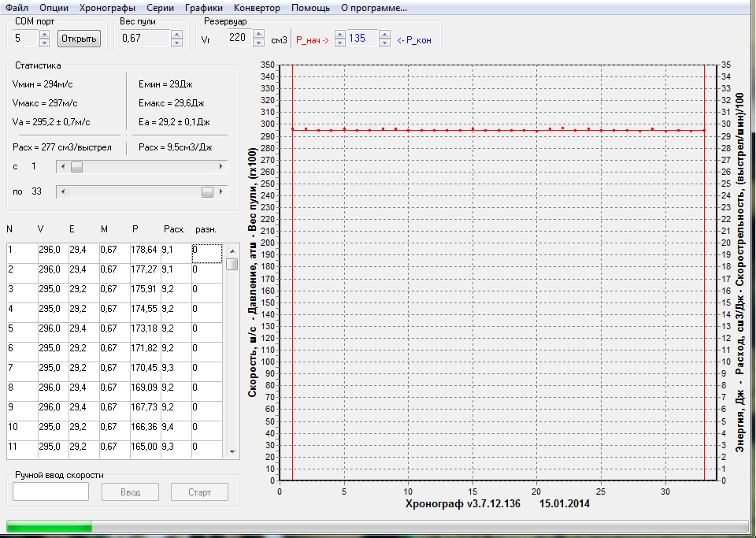Click the Открыть COM port button
756x538 pixels.
point(79,39)
